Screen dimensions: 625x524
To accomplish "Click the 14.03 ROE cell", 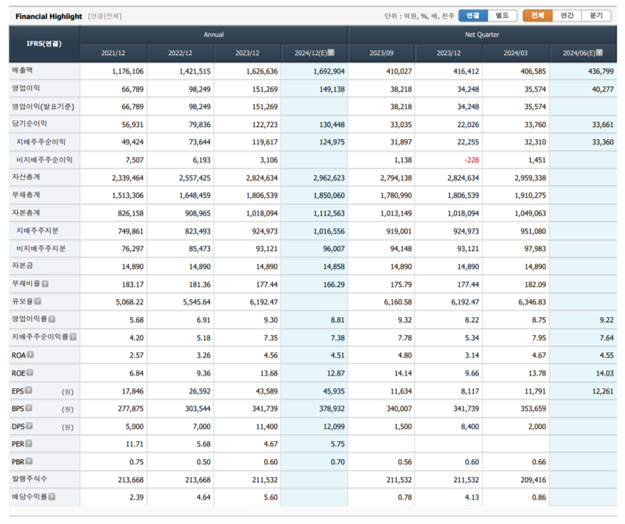I will [583, 373].
